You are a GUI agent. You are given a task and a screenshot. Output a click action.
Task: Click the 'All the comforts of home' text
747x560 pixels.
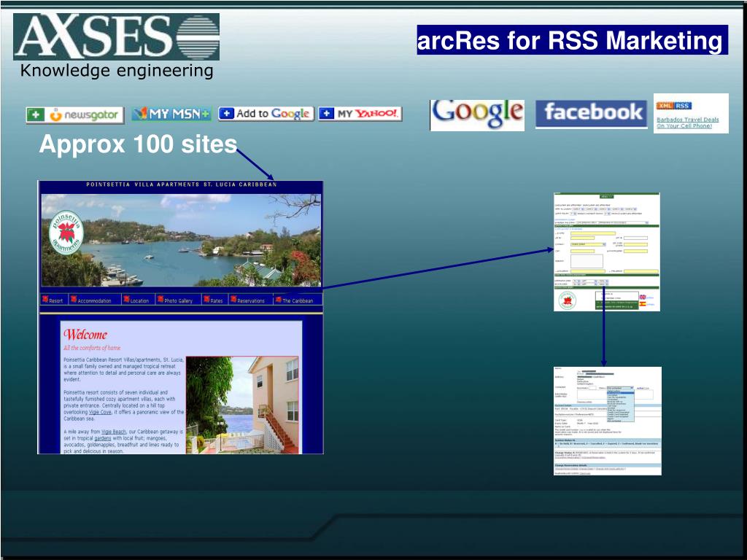(92, 348)
